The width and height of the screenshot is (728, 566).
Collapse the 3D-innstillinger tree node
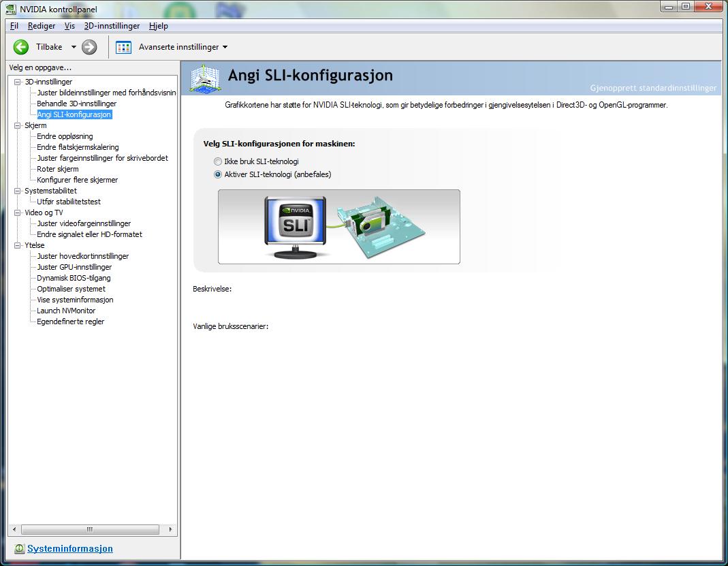click(x=18, y=82)
